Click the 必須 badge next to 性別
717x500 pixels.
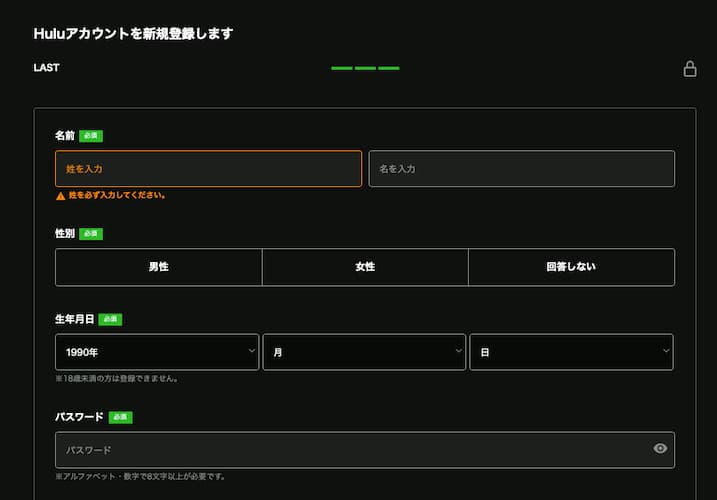pyautogui.click(x=91, y=234)
